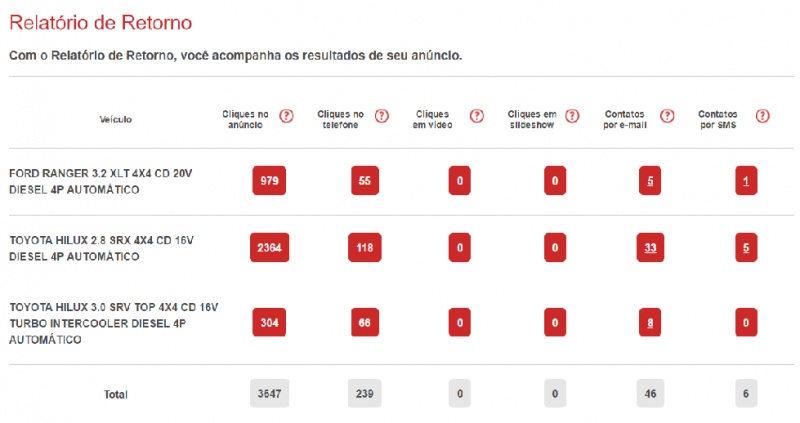Open help icon for Cliques no telefone
Image resolution: width=800 pixels, height=423 pixels.
[382, 116]
